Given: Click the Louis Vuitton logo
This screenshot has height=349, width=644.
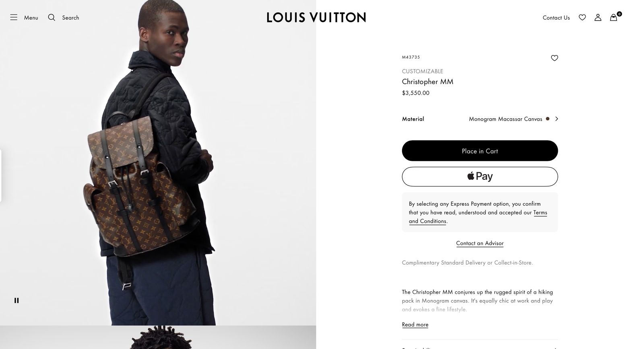Looking at the screenshot, I should click(x=316, y=17).
